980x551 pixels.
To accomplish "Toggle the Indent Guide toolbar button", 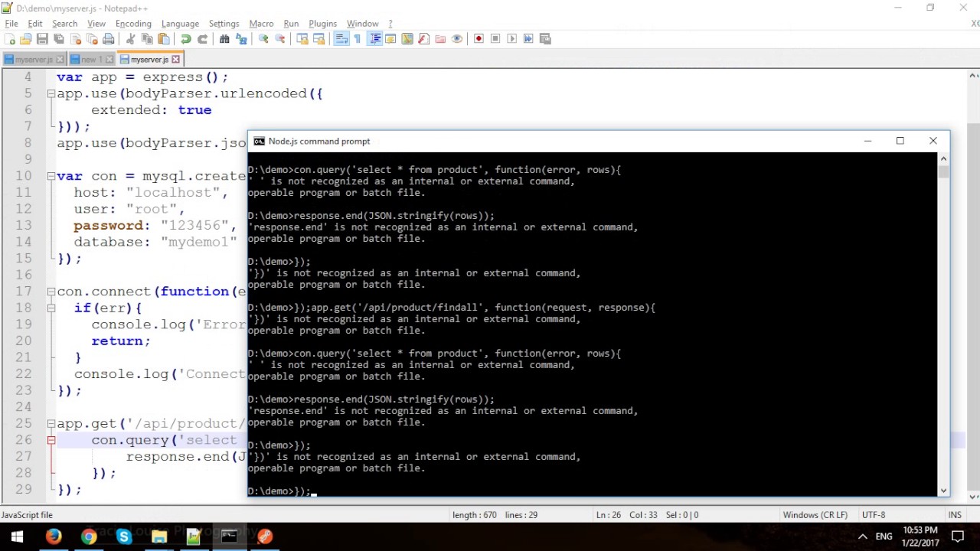I will (375, 38).
